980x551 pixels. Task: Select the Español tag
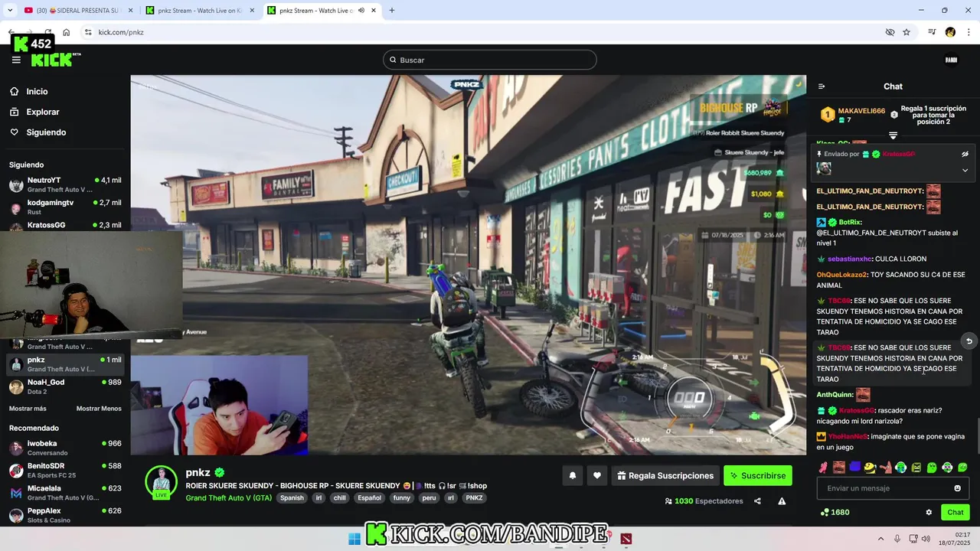tap(369, 498)
